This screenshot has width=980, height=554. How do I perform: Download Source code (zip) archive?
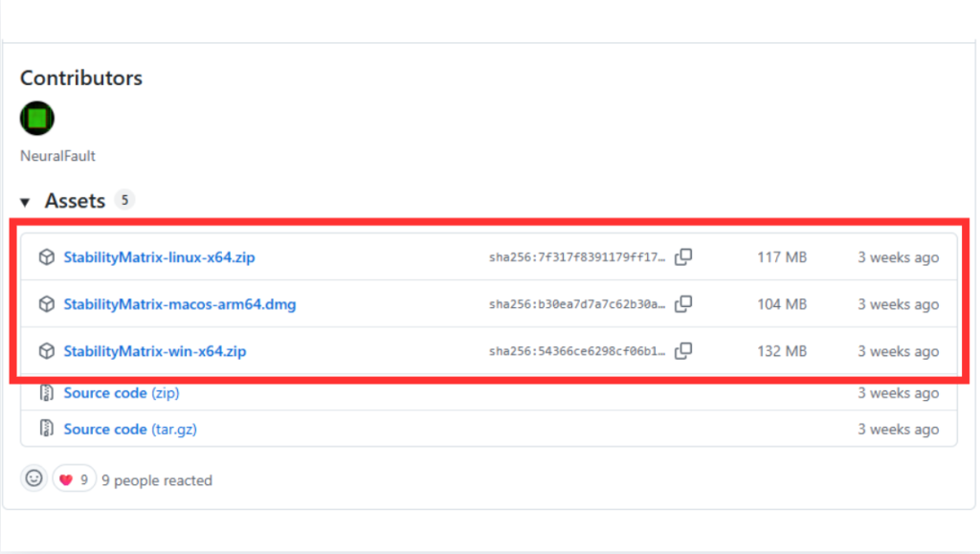click(x=121, y=393)
